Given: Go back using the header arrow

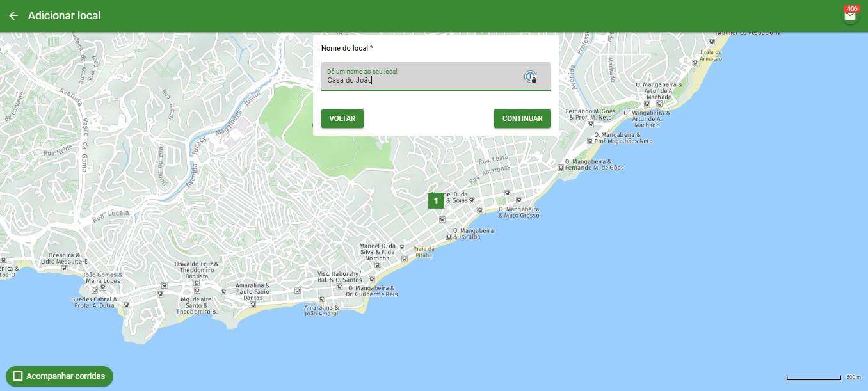Looking at the screenshot, I should tap(13, 15).
